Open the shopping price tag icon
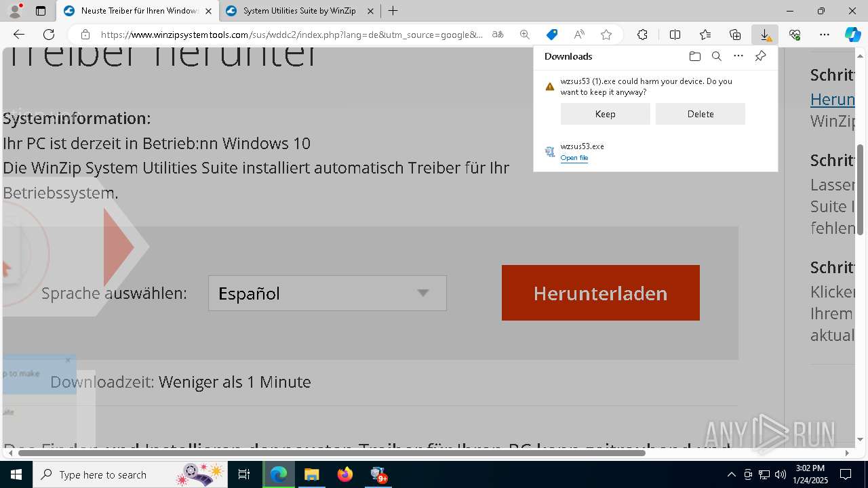The image size is (868, 488). (x=552, y=35)
